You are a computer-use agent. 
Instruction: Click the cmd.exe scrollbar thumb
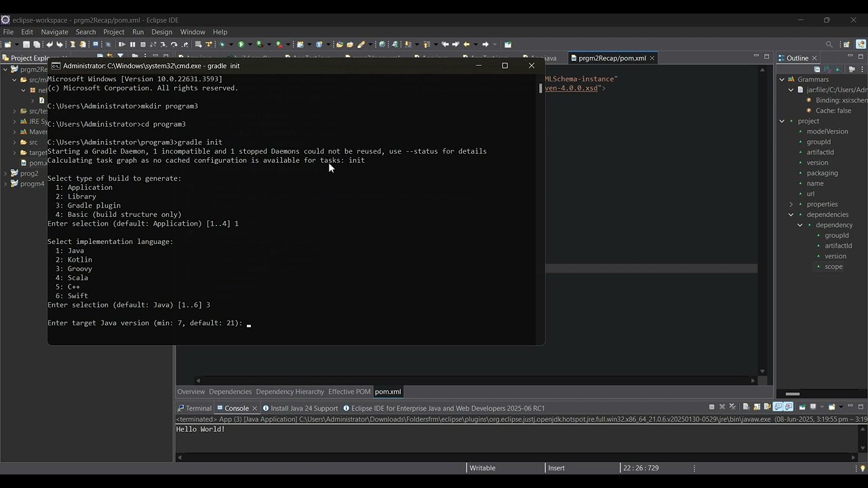coord(540,88)
